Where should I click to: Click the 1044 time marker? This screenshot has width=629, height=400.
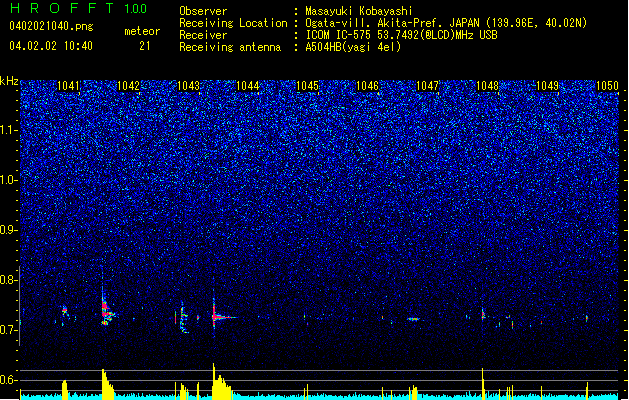pyautogui.click(x=248, y=86)
